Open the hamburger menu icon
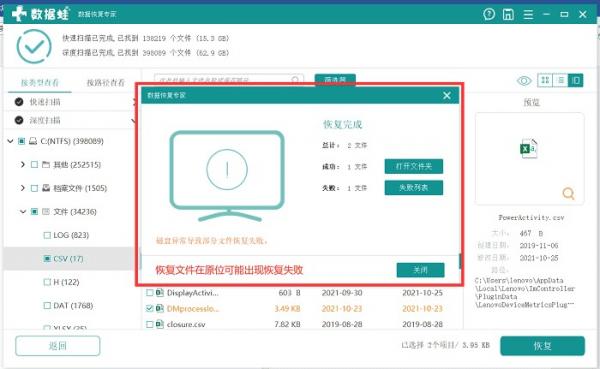The height and width of the screenshot is (369, 600). (x=528, y=15)
